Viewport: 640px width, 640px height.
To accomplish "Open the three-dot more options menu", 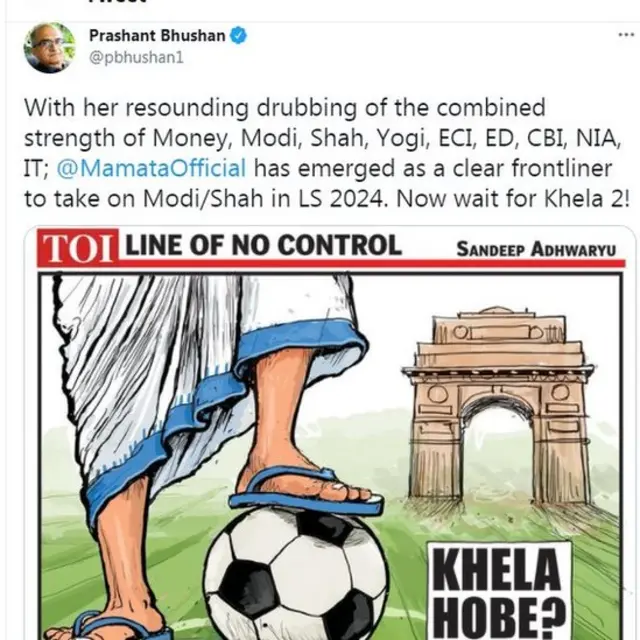I will tap(626, 35).
